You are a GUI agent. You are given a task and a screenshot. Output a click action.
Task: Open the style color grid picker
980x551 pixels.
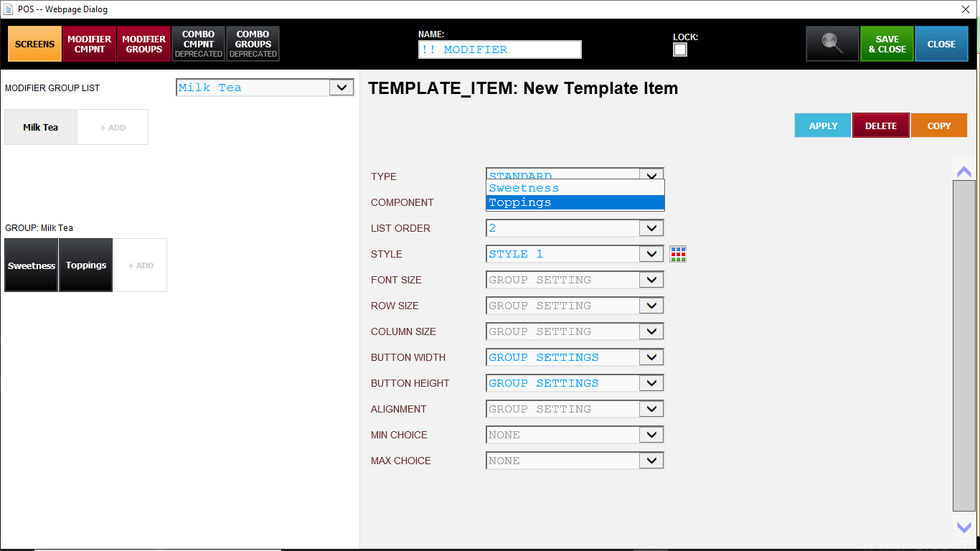(x=678, y=254)
